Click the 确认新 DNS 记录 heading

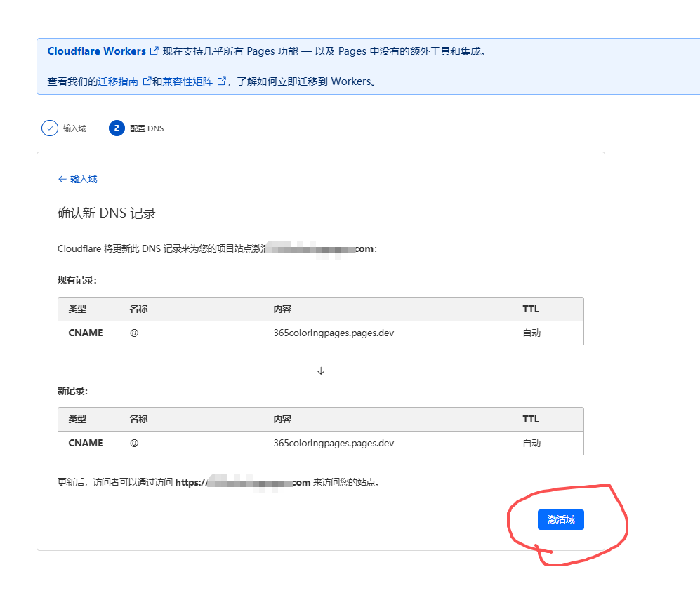pyautogui.click(x=106, y=213)
